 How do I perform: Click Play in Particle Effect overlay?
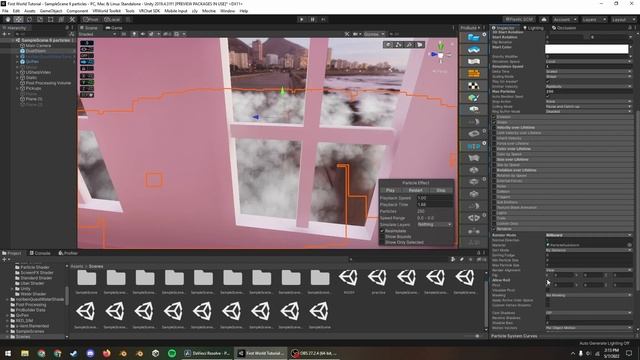point(390,190)
